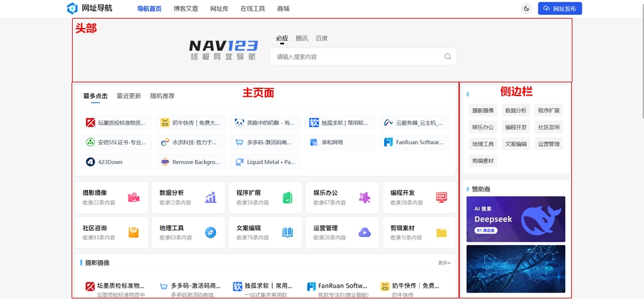Click the 网址发布 button

[x=560, y=8]
